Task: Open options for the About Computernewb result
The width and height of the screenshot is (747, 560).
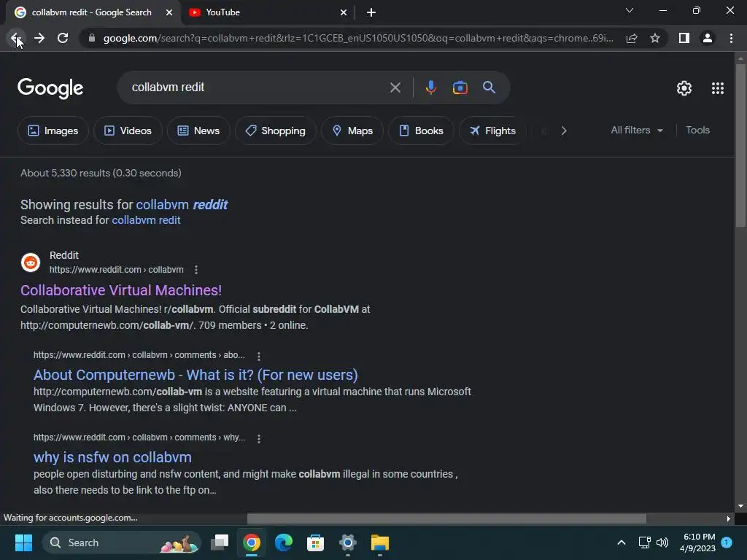Action: pos(259,356)
